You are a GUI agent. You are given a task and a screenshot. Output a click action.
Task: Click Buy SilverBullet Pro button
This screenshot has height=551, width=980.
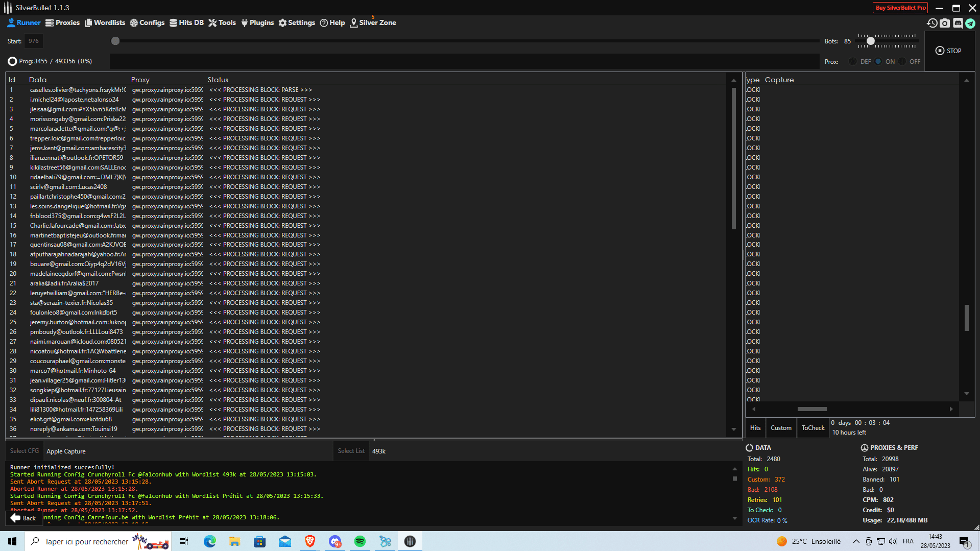[x=900, y=8]
